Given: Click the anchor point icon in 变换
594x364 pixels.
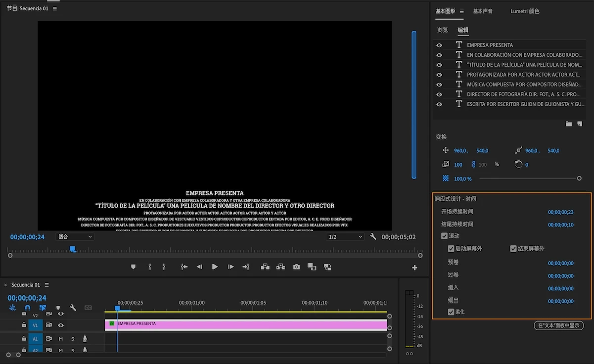Looking at the screenshot, I should (x=518, y=150).
